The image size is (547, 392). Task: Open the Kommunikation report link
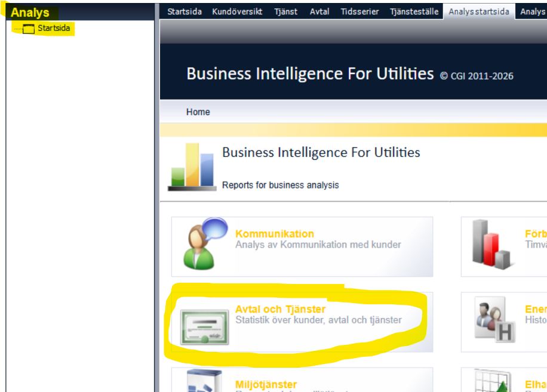(x=274, y=234)
